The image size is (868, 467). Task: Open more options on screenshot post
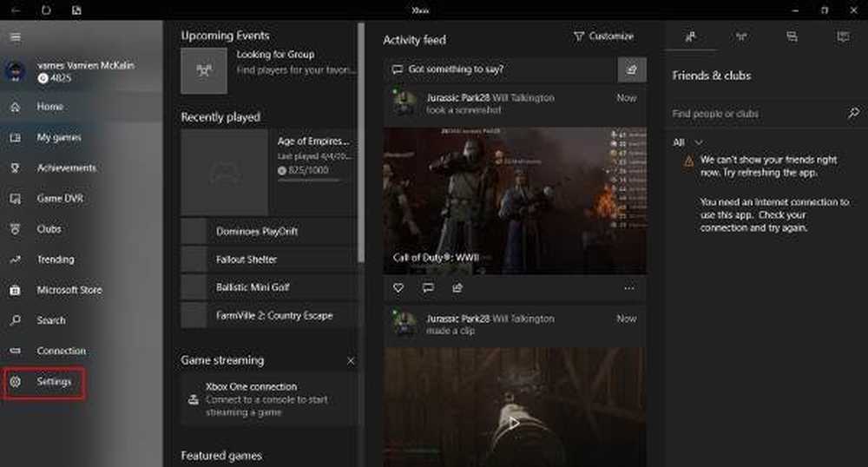coord(628,287)
